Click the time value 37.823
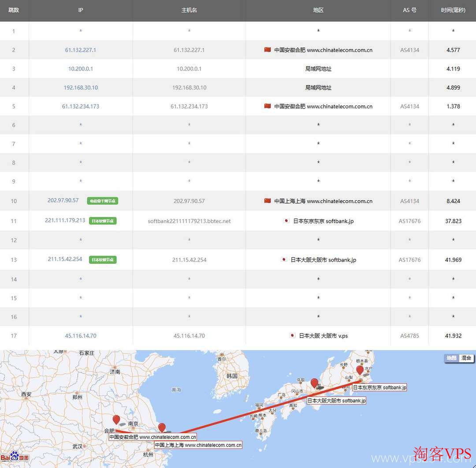The width and height of the screenshot is (476, 468). tap(453, 221)
